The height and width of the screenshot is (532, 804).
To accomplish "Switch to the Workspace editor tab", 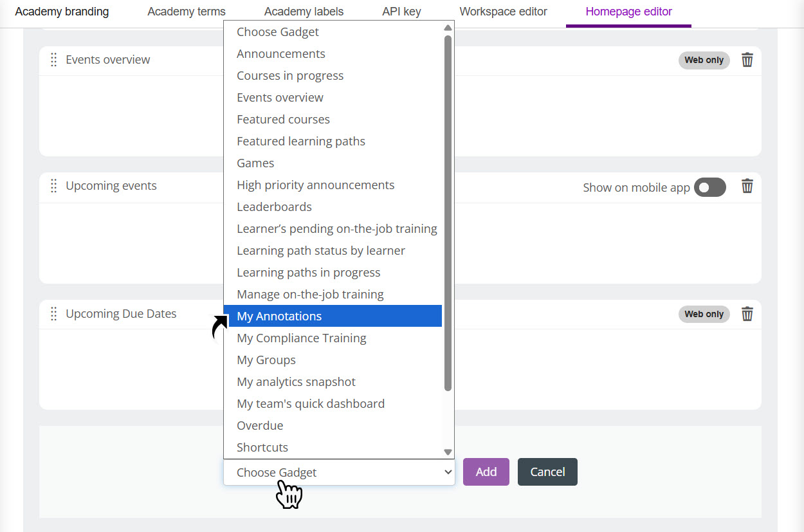I will [503, 12].
